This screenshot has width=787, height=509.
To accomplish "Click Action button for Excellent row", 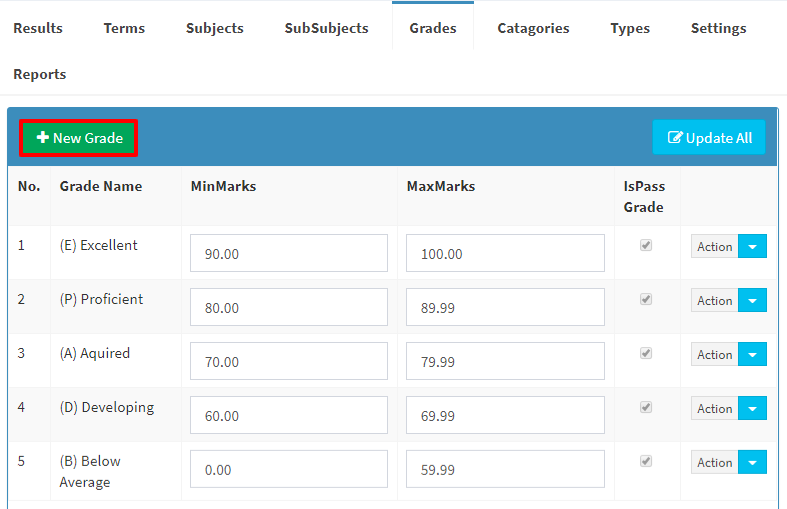I will click(x=714, y=246).
